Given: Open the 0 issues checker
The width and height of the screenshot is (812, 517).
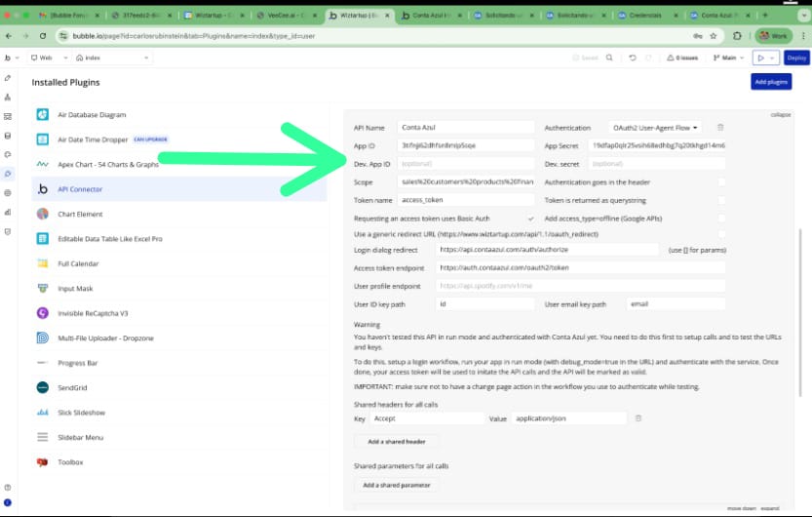Looking at the screenshot, I should [682, 58].
